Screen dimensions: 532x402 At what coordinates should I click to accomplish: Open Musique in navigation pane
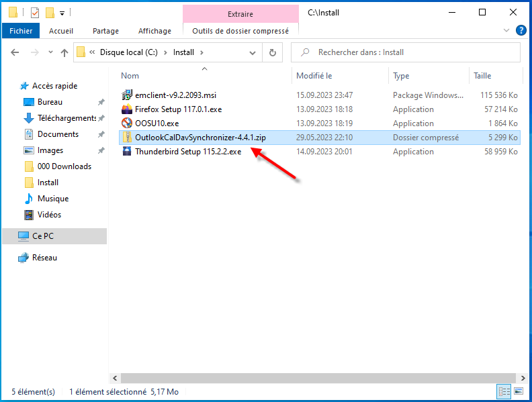coord(53,199)
